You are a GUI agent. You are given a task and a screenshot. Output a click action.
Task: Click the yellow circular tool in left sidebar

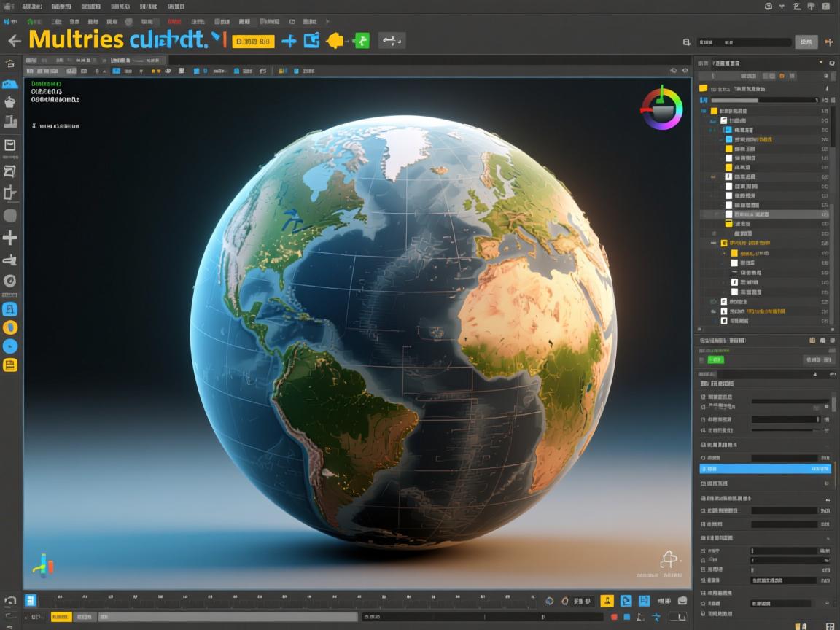pos(10,327)
